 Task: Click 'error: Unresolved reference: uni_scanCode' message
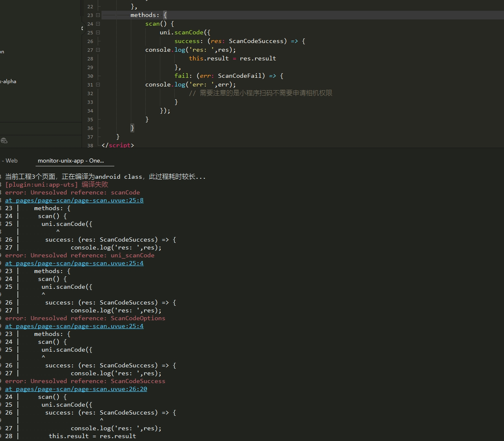point(80,255)
